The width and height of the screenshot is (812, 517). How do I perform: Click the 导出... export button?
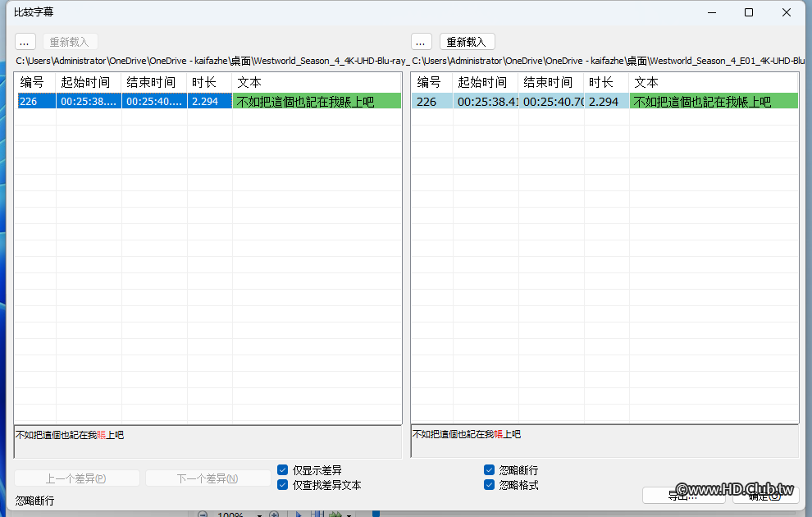coord(683,496)
